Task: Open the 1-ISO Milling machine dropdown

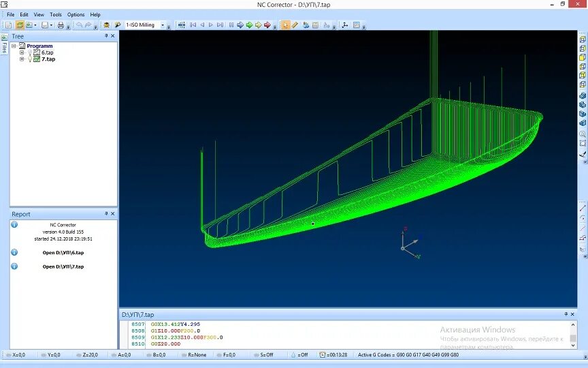Action: pyautogui.click(x=163, y=25)
